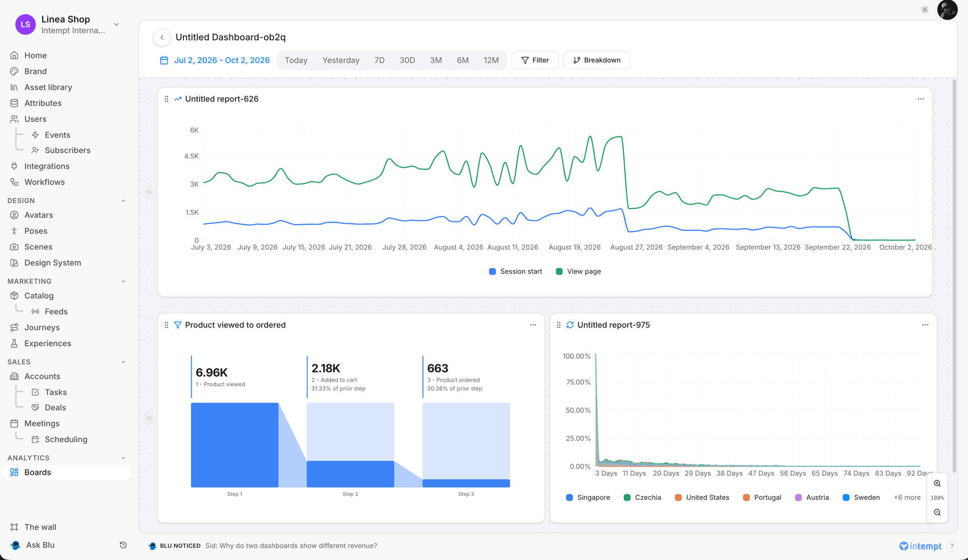Select the 12M range tab
This screenshot has width=968, height=560.
(491, 60)
